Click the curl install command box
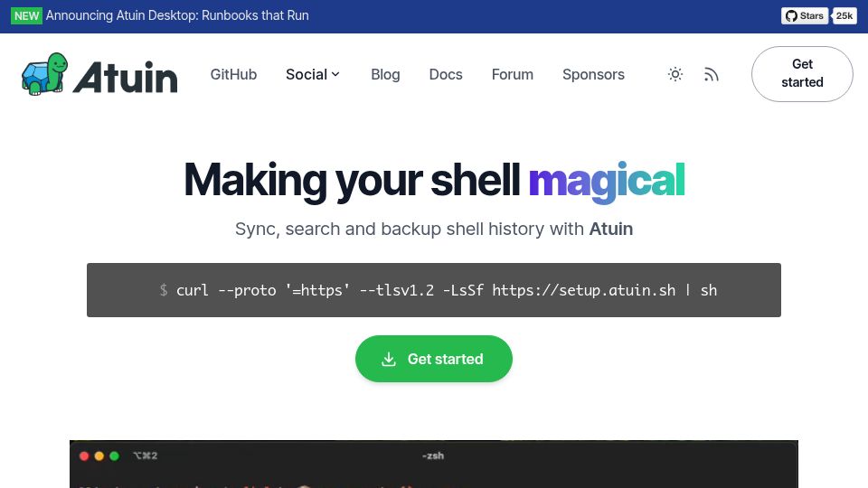The width and height of the screenshot is (868, 488). pos(433,290)
